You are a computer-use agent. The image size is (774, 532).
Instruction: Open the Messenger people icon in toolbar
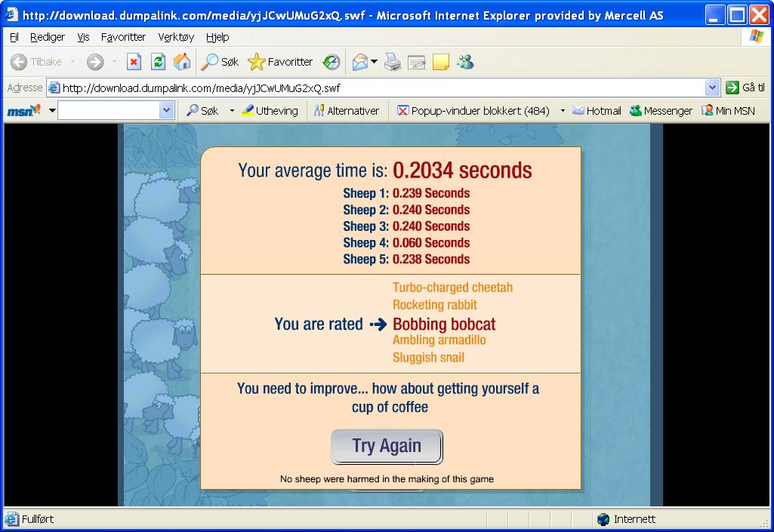[465, 62]
